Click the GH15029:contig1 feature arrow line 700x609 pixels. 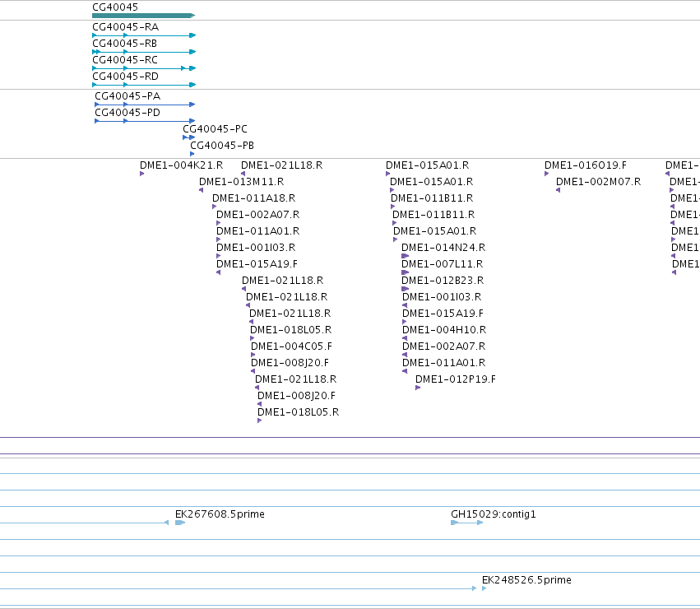[467, 523]
